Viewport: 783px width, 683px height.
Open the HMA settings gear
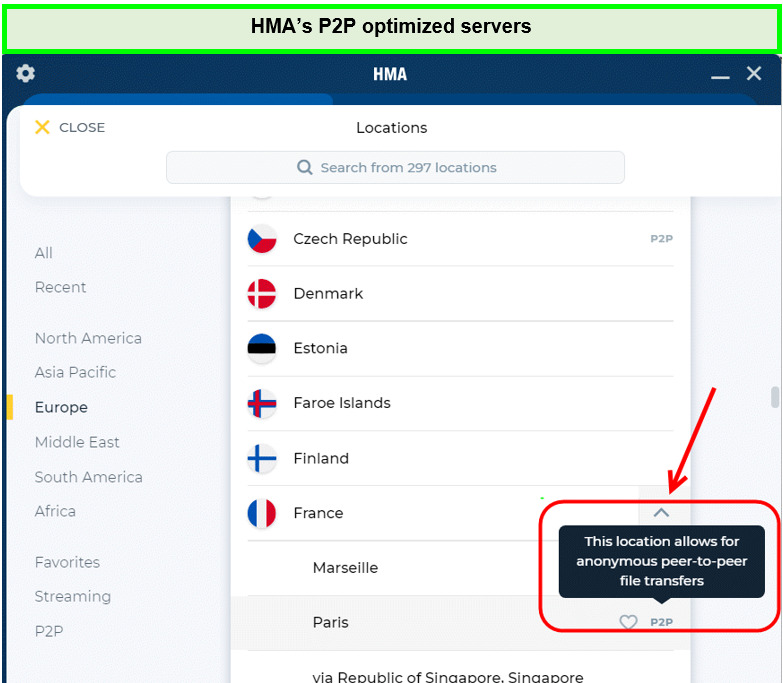[x=25, y=74]
